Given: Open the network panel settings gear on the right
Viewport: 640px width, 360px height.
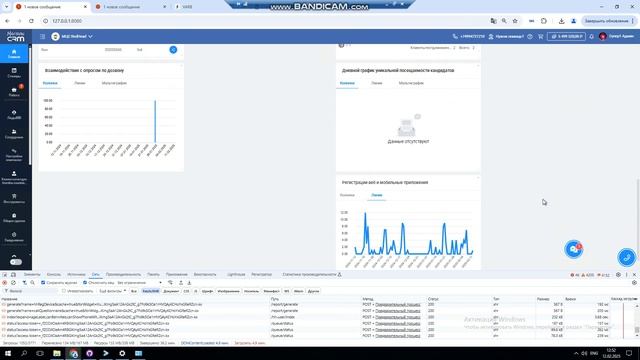Looking at the screenshot, I should 634,282.
